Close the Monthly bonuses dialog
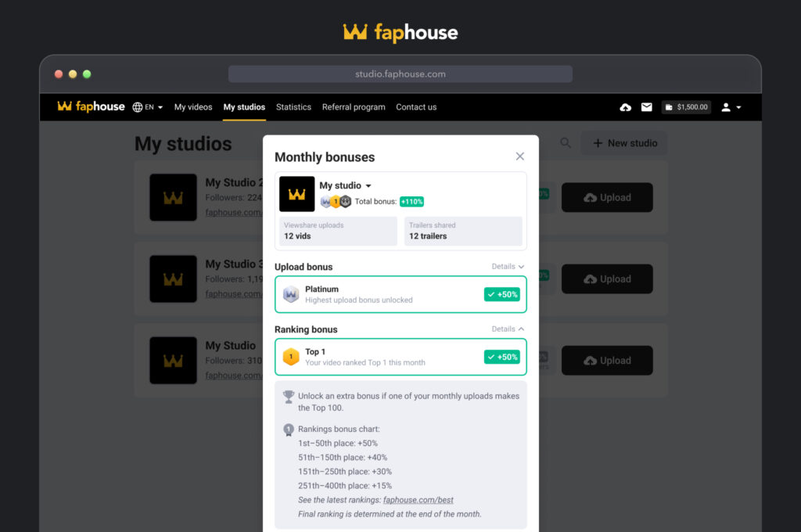The image size is (801, 532). (520, 156)
